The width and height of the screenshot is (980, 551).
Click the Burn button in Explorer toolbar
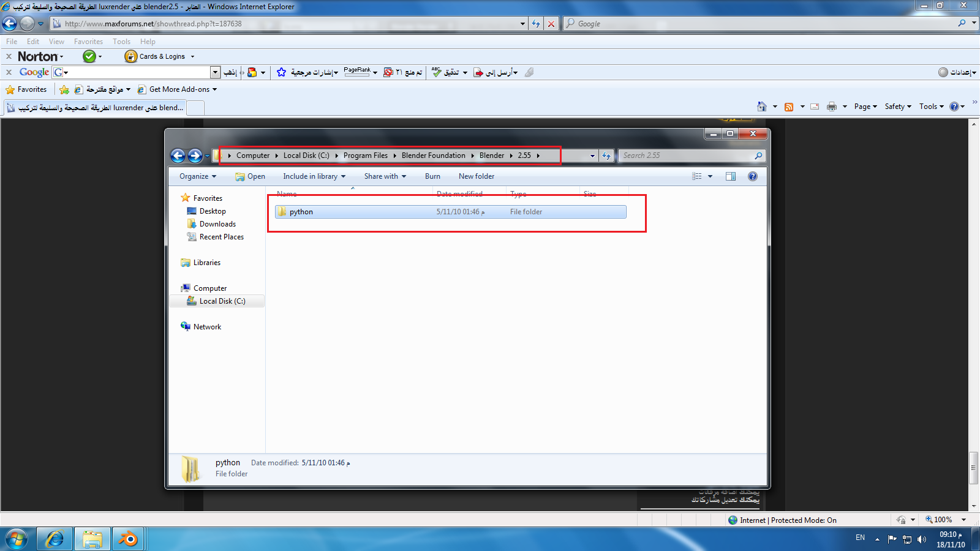click(x=432, y=176)
